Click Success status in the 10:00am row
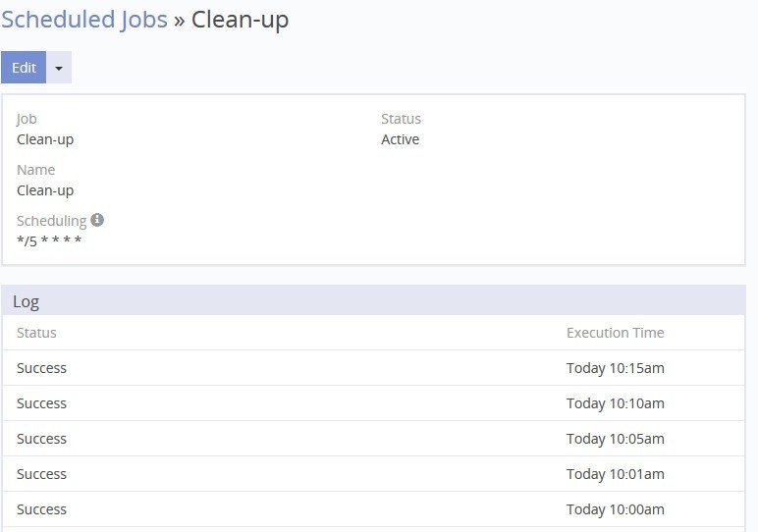 tap(41, 509)
